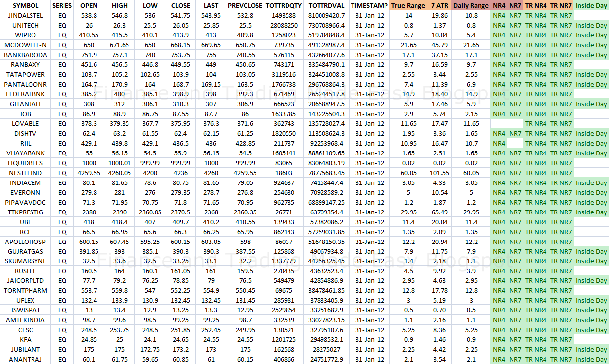Click UNITECH traded quantity 28088250
The image size is (609, 364).
284,26
